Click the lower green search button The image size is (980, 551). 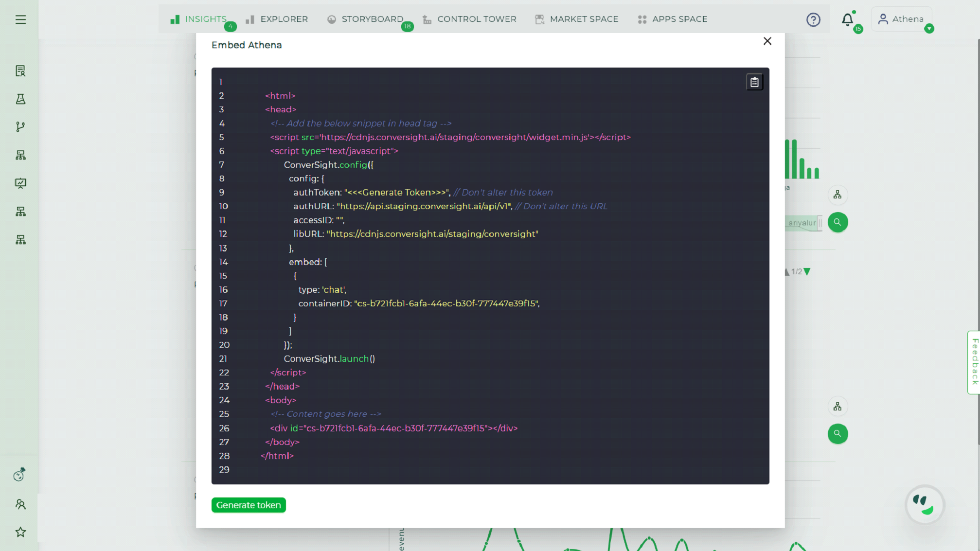click(x=837, y=434)
